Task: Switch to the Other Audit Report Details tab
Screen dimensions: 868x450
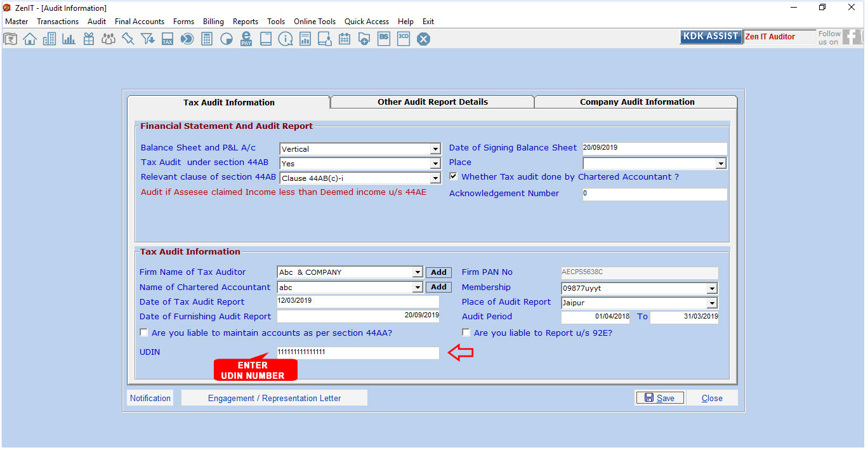Action: coord(433,102)
